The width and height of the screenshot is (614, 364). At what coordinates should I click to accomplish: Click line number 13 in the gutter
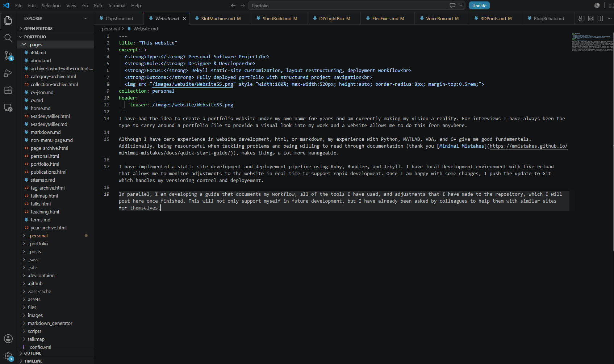106,118
